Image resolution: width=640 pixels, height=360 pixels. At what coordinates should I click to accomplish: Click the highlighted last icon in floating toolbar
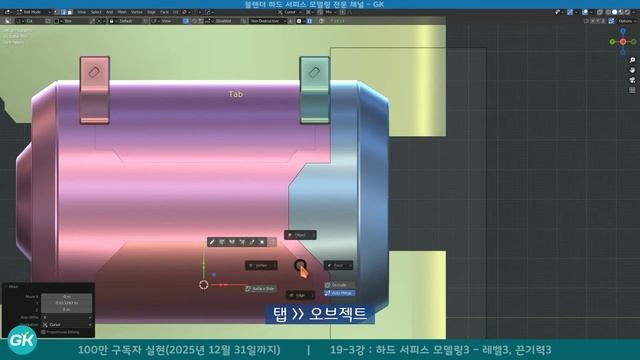(272, 242)
